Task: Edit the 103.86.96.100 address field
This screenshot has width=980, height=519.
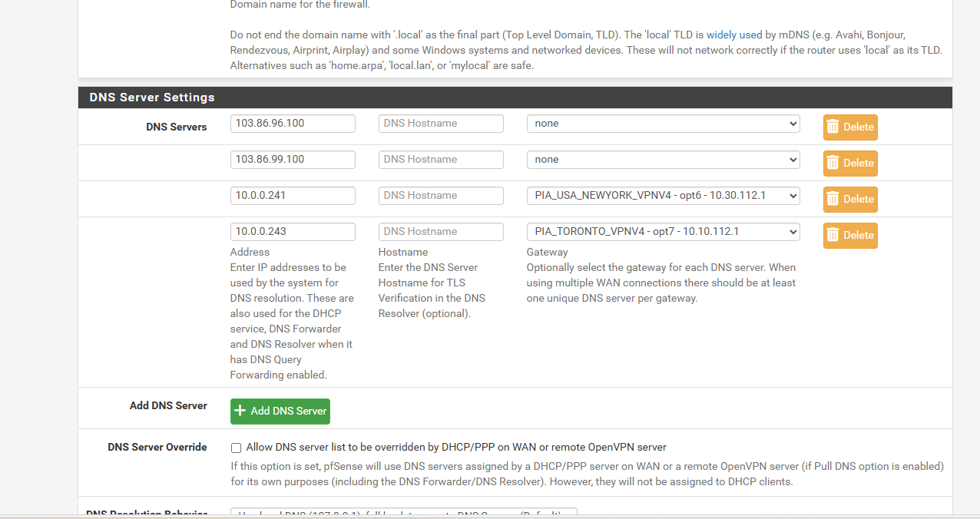Action: pyautogui.click(x=293, y=124)
